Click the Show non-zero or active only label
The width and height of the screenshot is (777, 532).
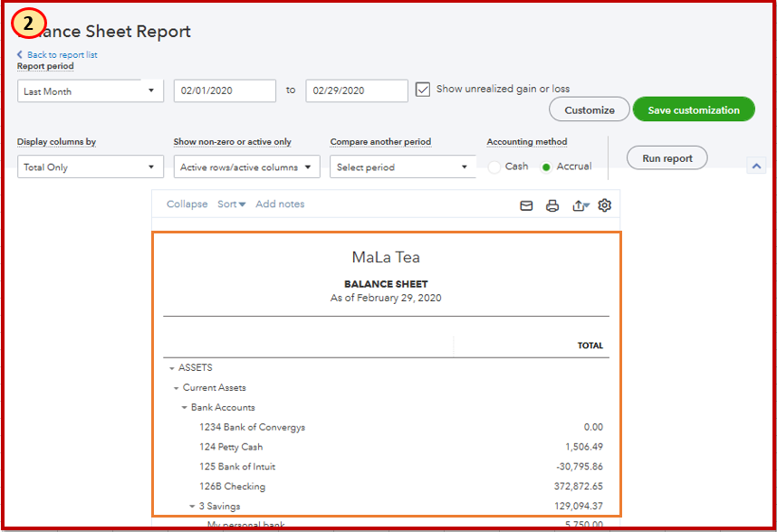[233, 142]
